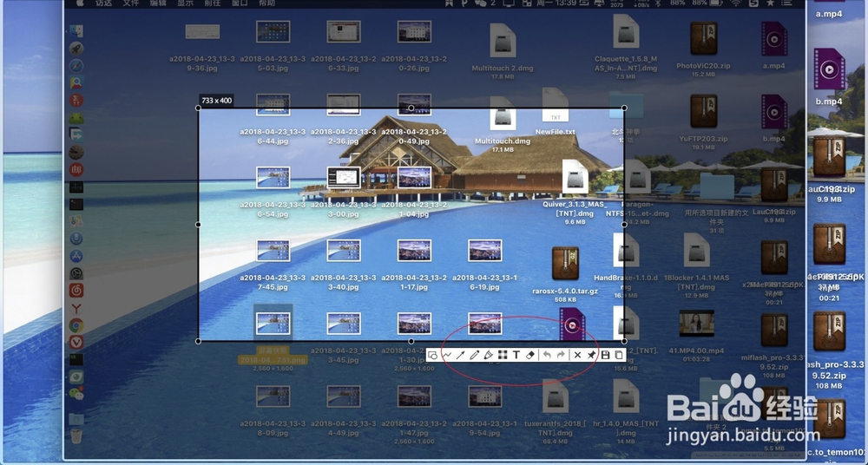Image resolution: width=868 pixels, height=465 pixels.
Task: Select Quiver_3.1.3_MAS_[TNT].dmg file
Action: click(575, 177)
